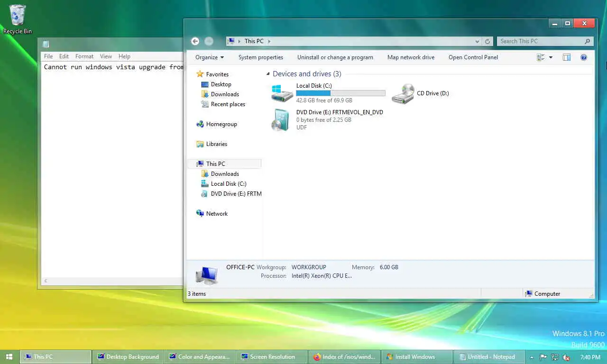Click the Back arrow in Explorer
Image resolution: width=607 pixels, height=364 pixels.
click(x=195, y=41)
